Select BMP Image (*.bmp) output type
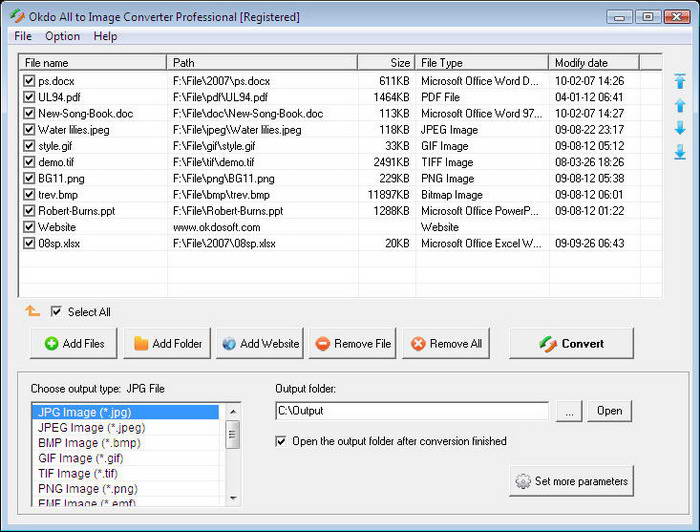Viewport: 700px width, 532px height. (x=125, y=443)
